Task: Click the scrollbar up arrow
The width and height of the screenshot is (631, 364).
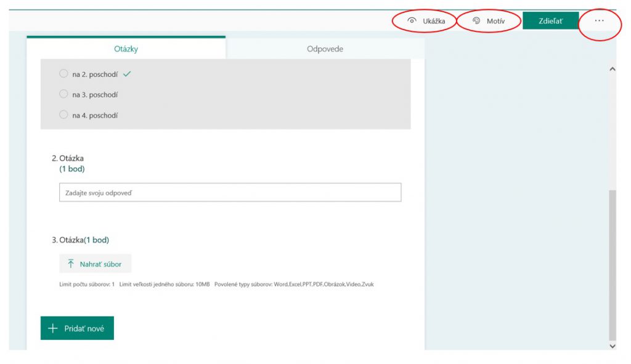Action: click(612, 70)
